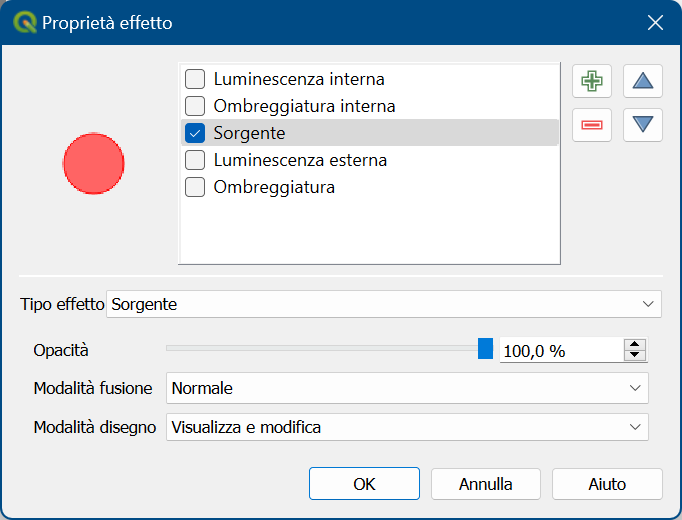The width and height of the screenshot is (682, 520).
Task: Click the Opacità slider handle
Action: pyautogui.click(x=485, y=349)
